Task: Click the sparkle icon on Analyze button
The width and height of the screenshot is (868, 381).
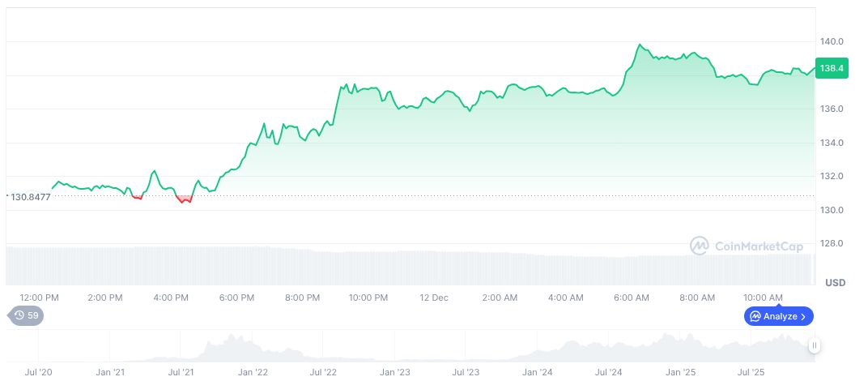Action: (755, 316)
